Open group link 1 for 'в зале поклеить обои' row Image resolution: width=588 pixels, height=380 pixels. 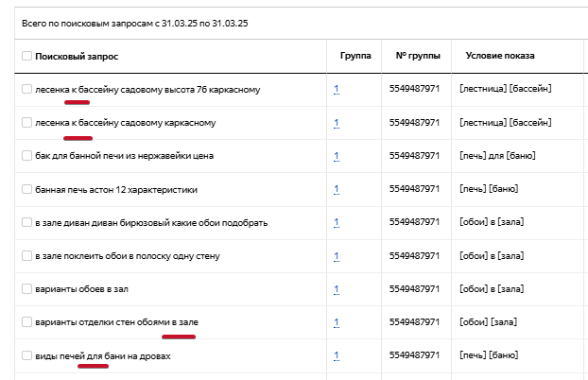[337, 256]
